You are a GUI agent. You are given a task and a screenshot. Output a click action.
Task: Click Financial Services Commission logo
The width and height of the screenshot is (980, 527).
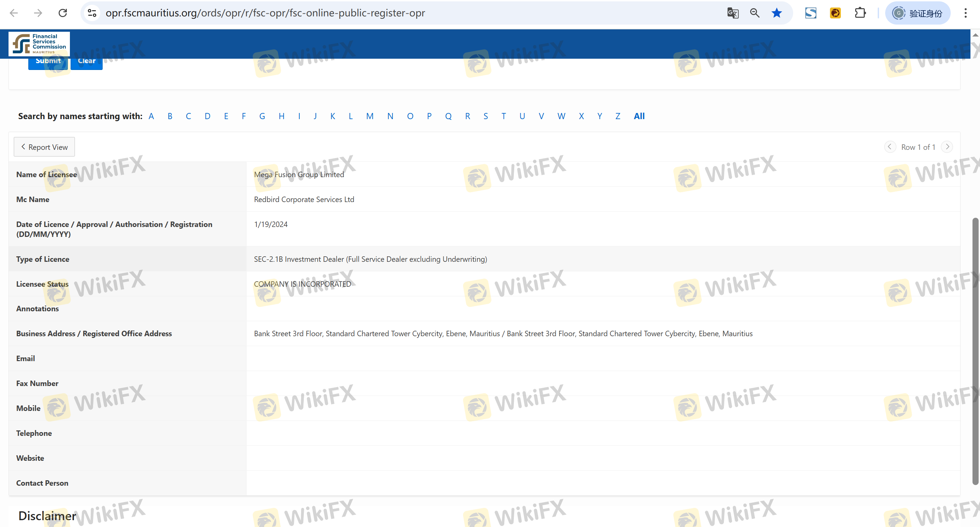[39, 44]
